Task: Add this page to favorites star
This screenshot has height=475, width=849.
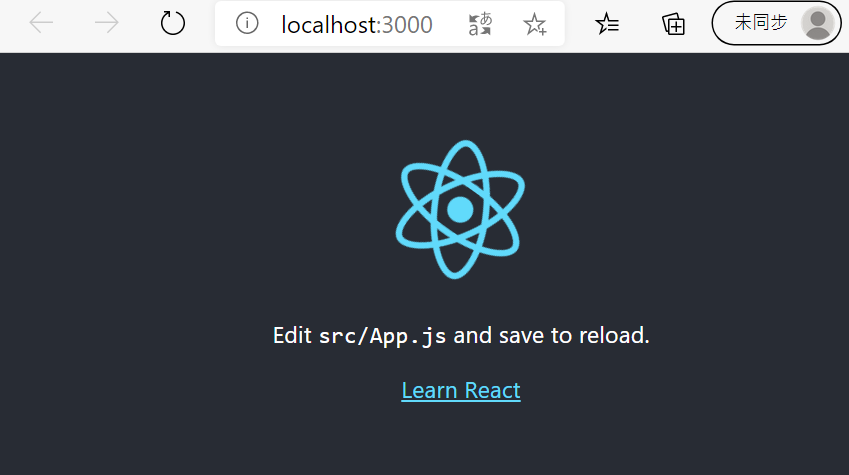Action: (535, 24)
